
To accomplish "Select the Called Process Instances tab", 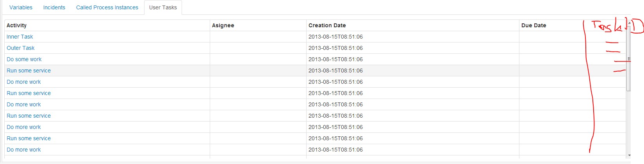I will pyautogui.click(x=107, y=7).
